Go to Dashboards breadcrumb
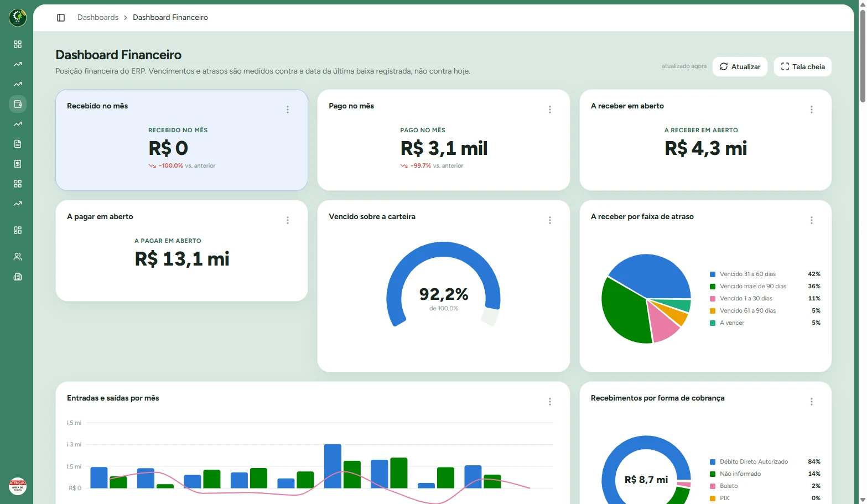Screen dimensions: 867x504 98,18
